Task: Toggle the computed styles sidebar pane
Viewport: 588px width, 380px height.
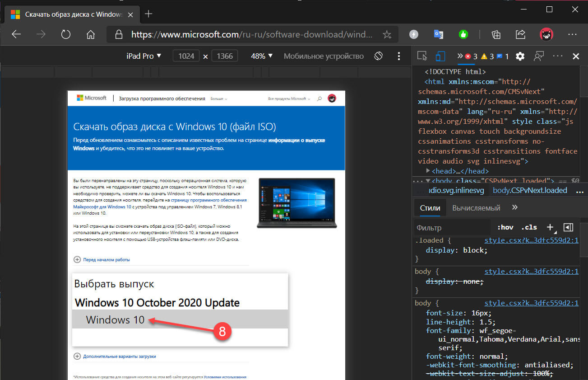Action: point(568,227)
